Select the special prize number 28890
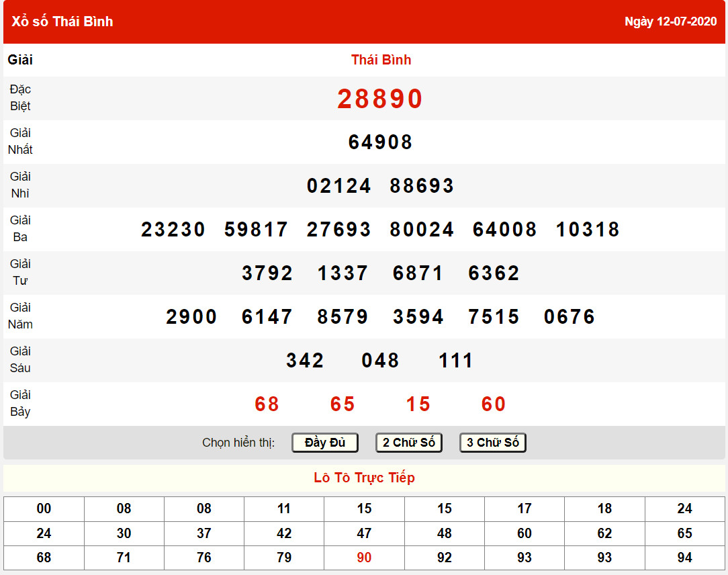 (x=380, y=99)
